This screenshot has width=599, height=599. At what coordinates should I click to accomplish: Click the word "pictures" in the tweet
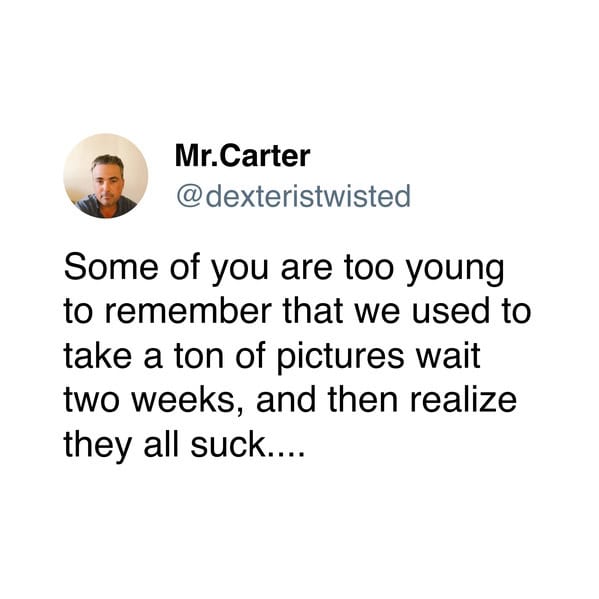tap(340, 357)
